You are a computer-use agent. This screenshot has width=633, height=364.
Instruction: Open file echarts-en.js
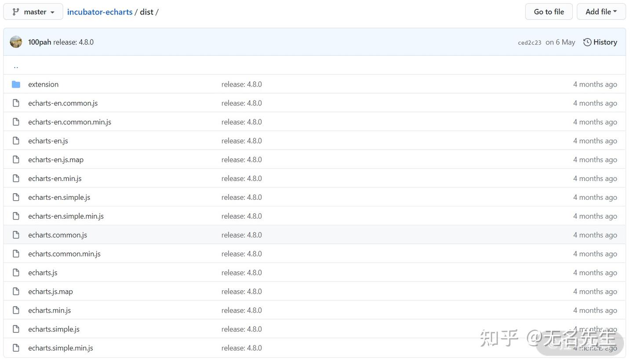48,141
